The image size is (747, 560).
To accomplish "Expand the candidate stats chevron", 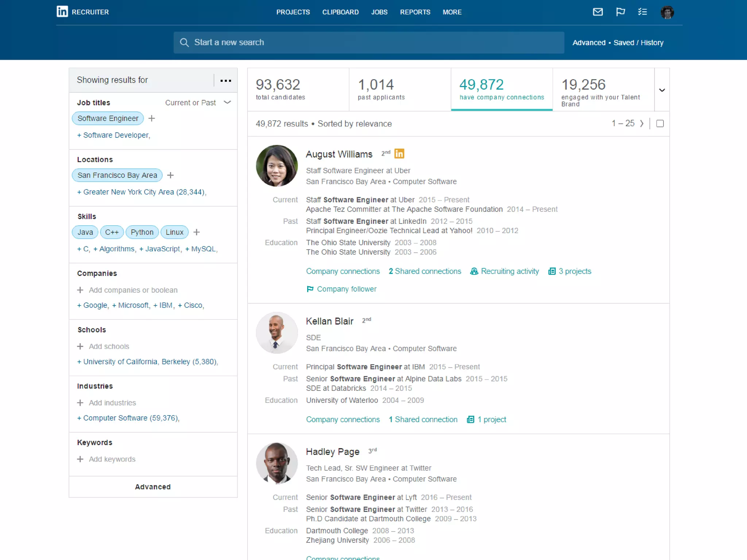I will coord(662,90).
